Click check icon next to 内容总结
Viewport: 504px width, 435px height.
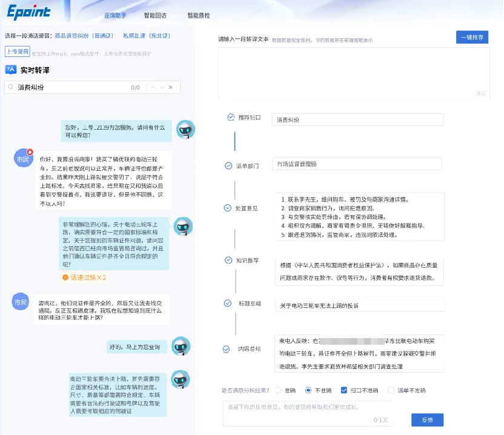(227, 349)
